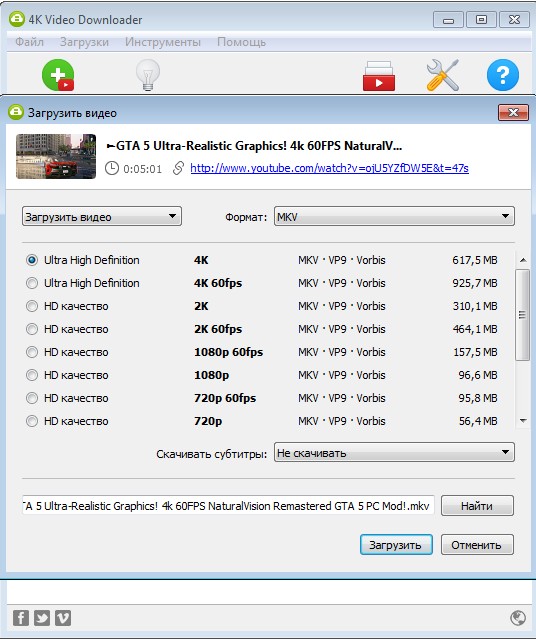
Task: Click the 4K Video Downloader title bar logo
Action: tap(17, 19)
